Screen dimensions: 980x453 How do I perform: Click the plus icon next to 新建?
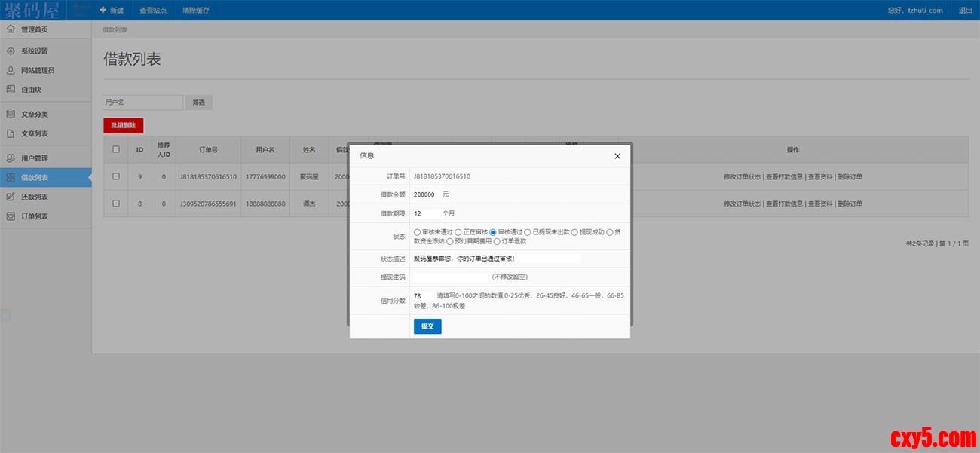pyautogui.click(x=103, y=10)
